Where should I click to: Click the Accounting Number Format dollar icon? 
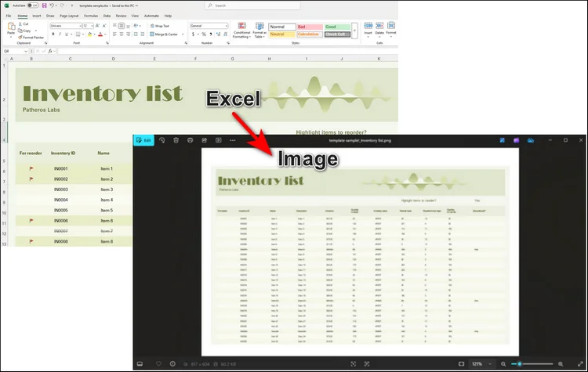click(x=193, y=34)
